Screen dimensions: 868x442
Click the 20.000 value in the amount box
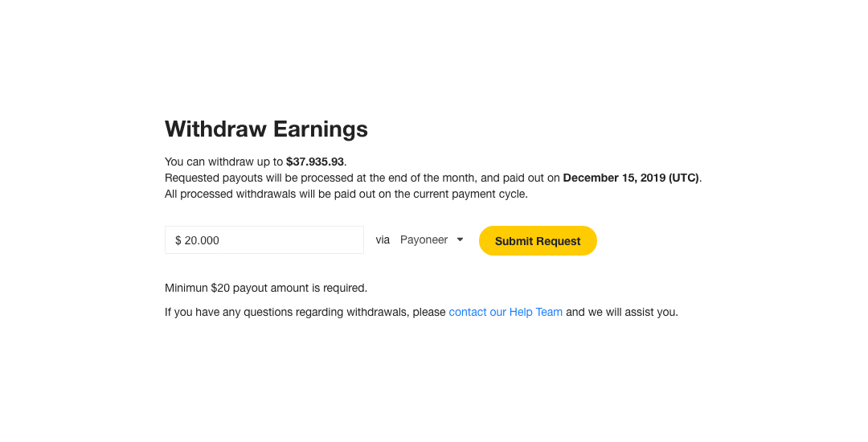[x=202, y=240]
